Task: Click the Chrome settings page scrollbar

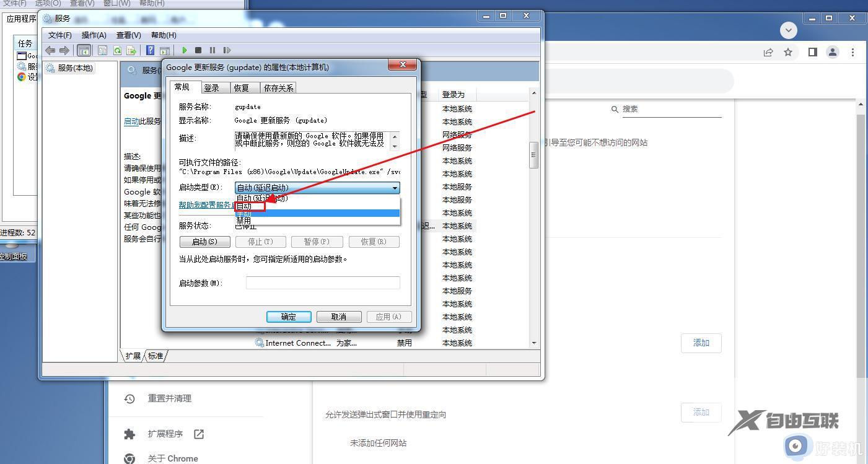Action: 862,245
